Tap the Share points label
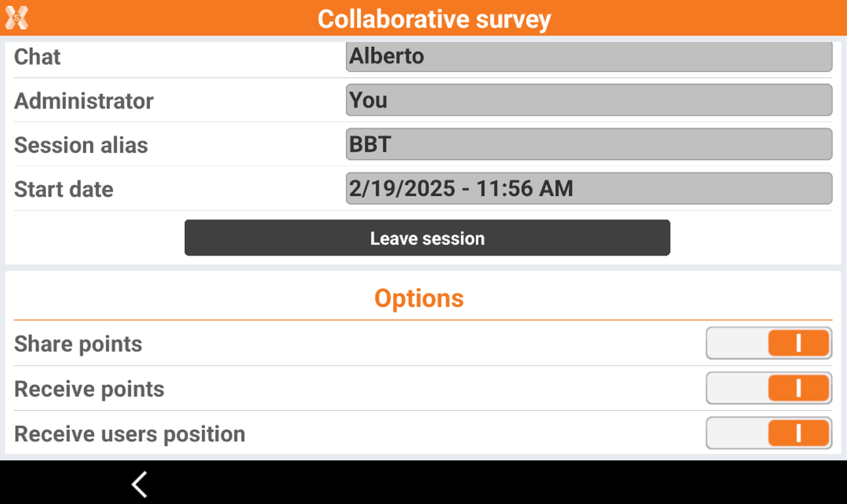The image size is (847, 504). [78, 344]
